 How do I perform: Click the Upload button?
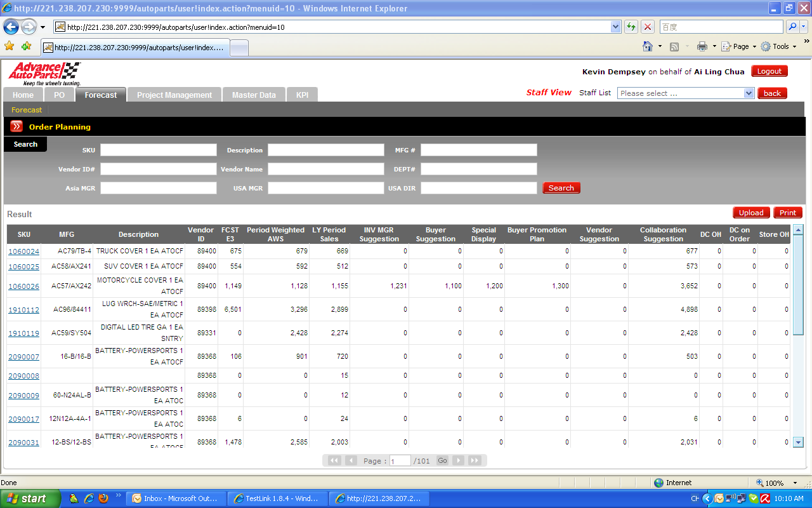pos(751,213)
